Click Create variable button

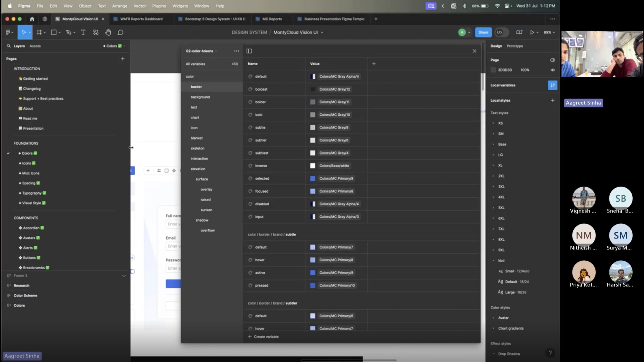263,337
